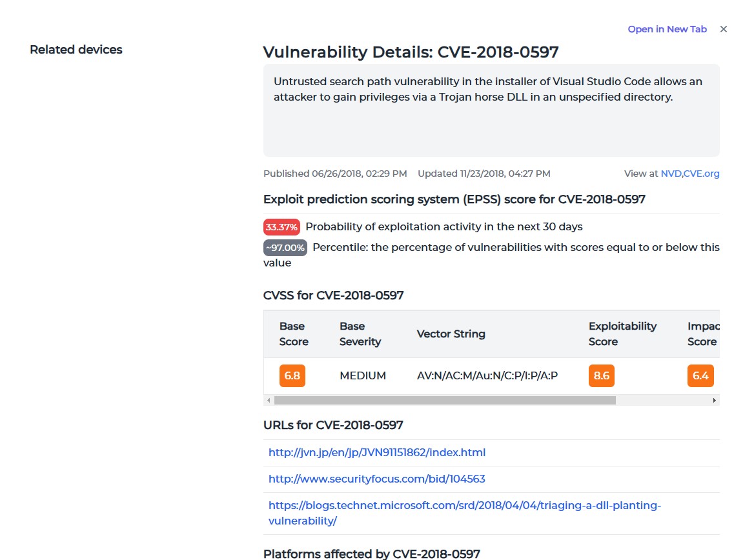Viewport: 754px width, 560px height.
Task: Click the Vector String column header
Action: [451, 334]
